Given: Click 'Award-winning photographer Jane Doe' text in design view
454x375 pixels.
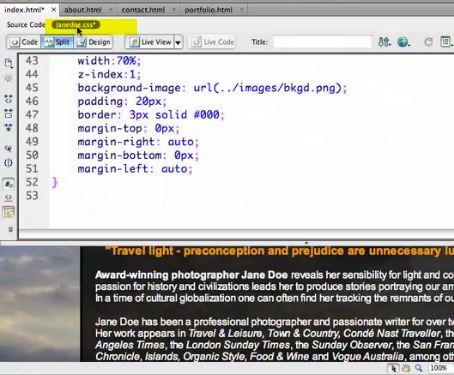Looking at the screenshot, I should [x=191, y=275].
